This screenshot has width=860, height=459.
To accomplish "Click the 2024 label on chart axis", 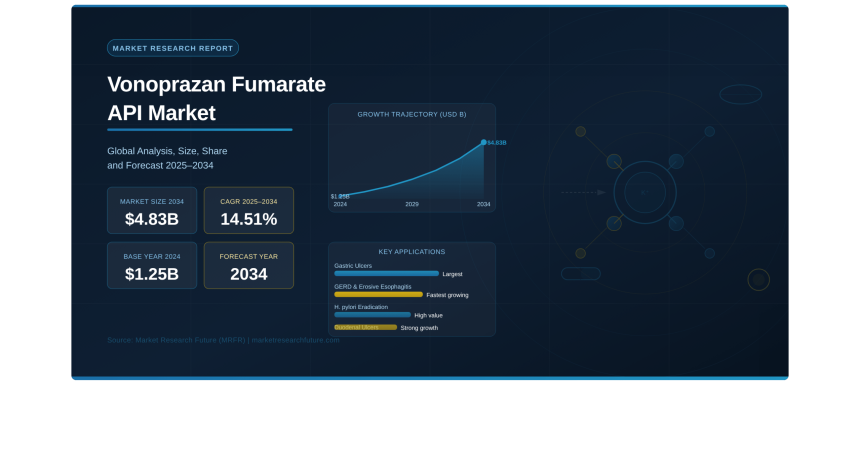I will pyautogui.click(x=340, y=204).
